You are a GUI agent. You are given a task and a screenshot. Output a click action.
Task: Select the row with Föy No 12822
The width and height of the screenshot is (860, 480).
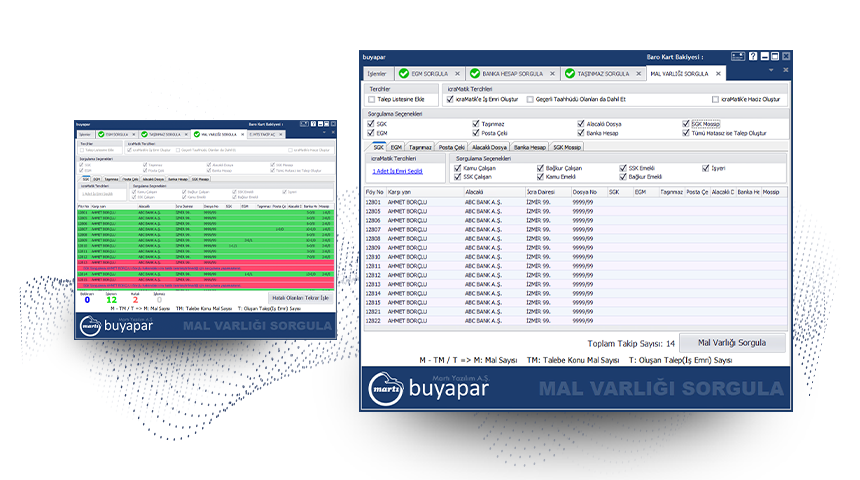[576, 321]
